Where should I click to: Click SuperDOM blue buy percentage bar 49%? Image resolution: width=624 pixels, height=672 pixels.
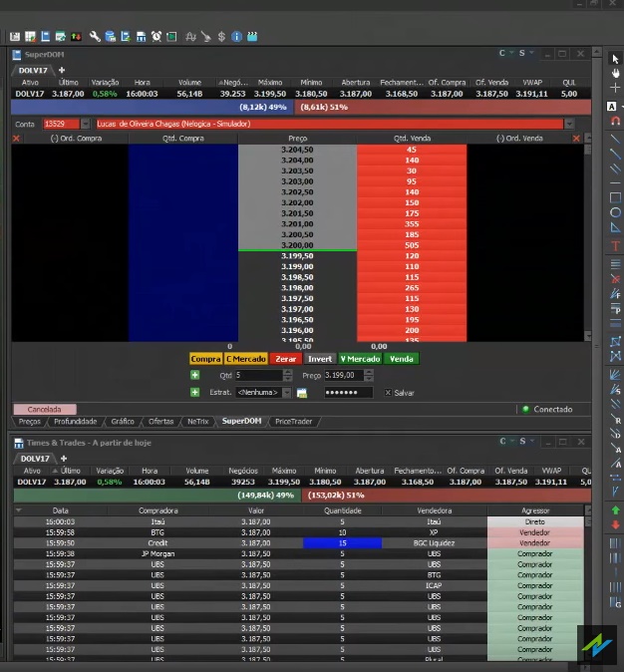153,107
